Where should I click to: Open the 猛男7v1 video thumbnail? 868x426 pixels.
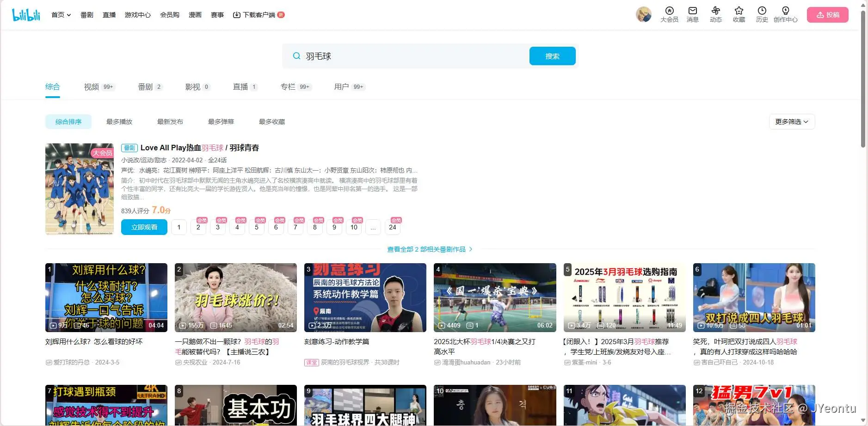pyautogui.click(x=754, y=405)
